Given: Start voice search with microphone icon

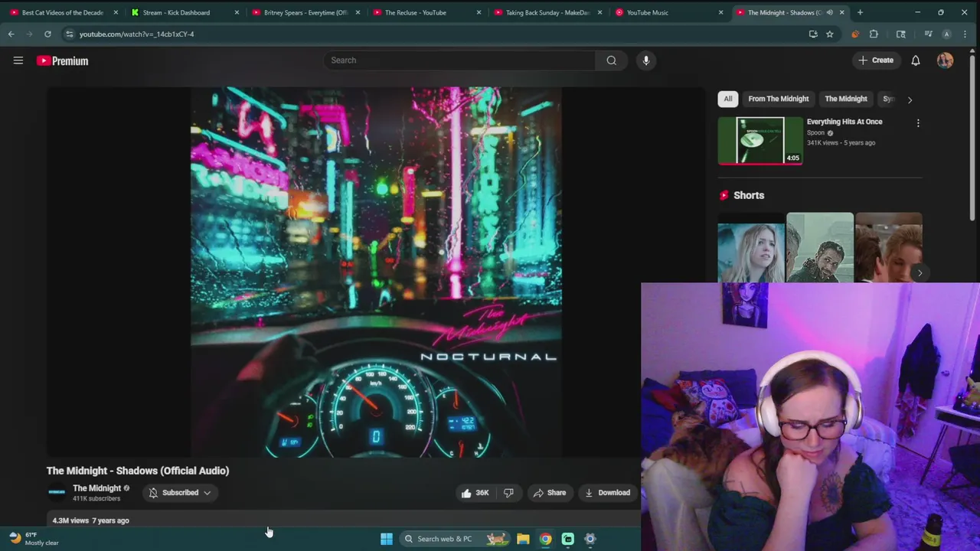Looking at the screenshot, I should click(x=646, y=60).
